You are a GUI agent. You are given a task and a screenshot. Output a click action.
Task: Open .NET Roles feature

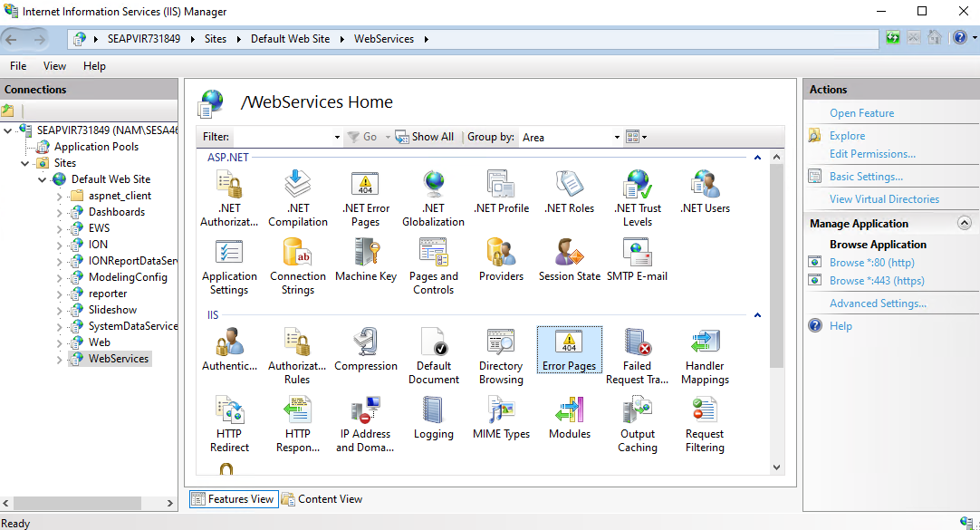coord(570,192)
